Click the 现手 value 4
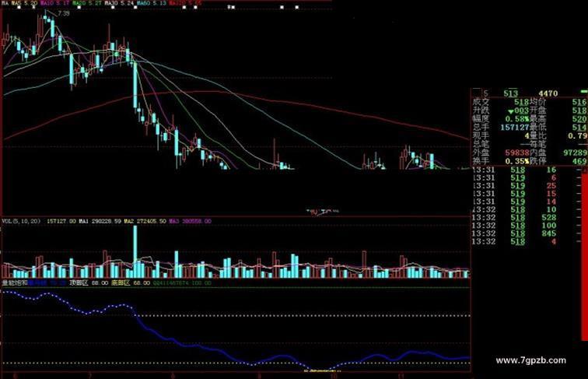588x379 pixels. pyautogui.click(x=527, y=135)
